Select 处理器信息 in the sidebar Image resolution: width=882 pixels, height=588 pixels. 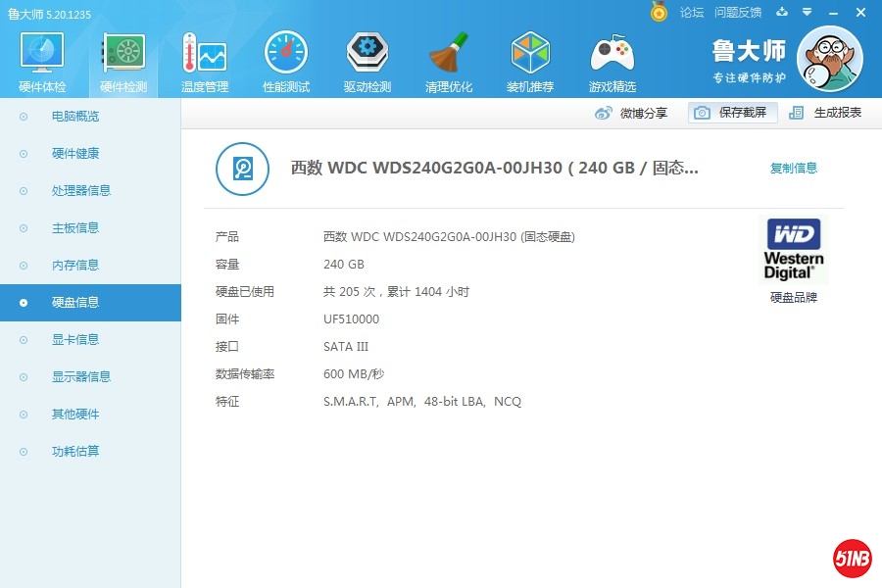click(81, 191)
